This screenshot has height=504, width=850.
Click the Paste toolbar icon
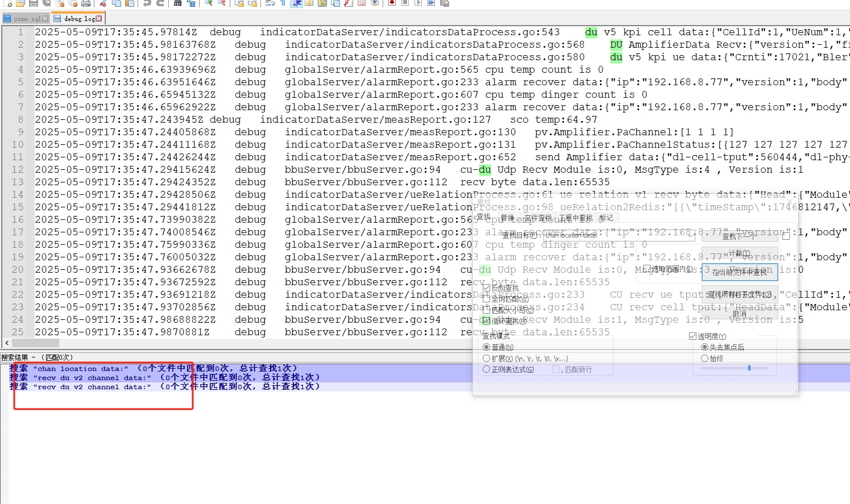pyautogui.click(x=130, y=3)
